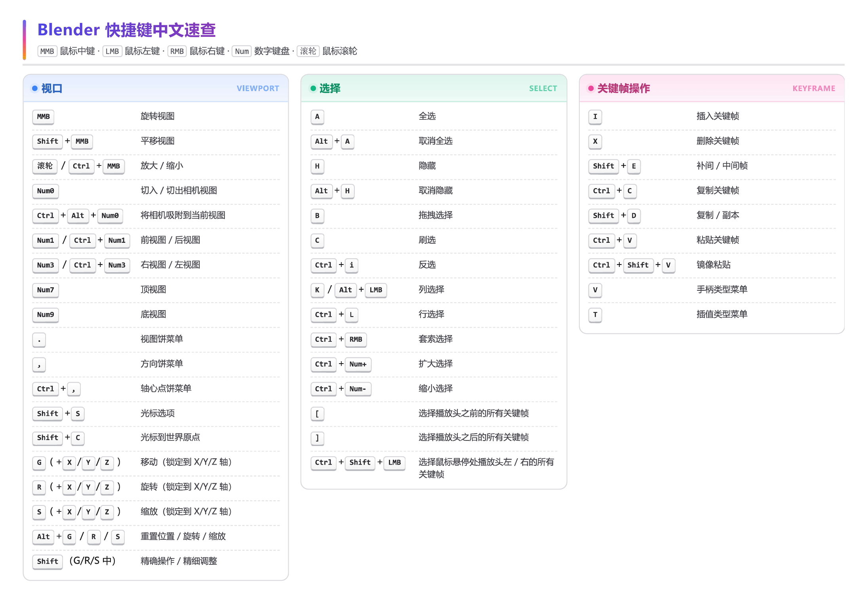Click the RMB key in '套索选择' row
Viewport: 868px width, 608px height.
[356, 339]
